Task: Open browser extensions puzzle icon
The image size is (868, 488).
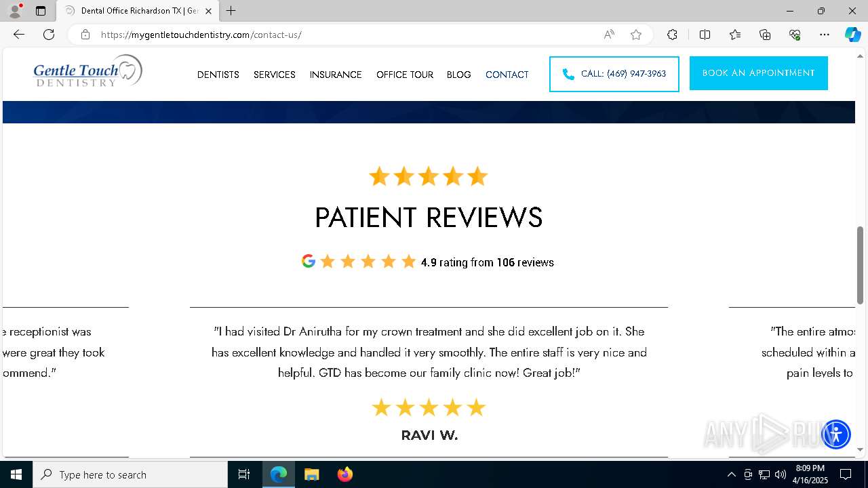Action: (672, 35)
